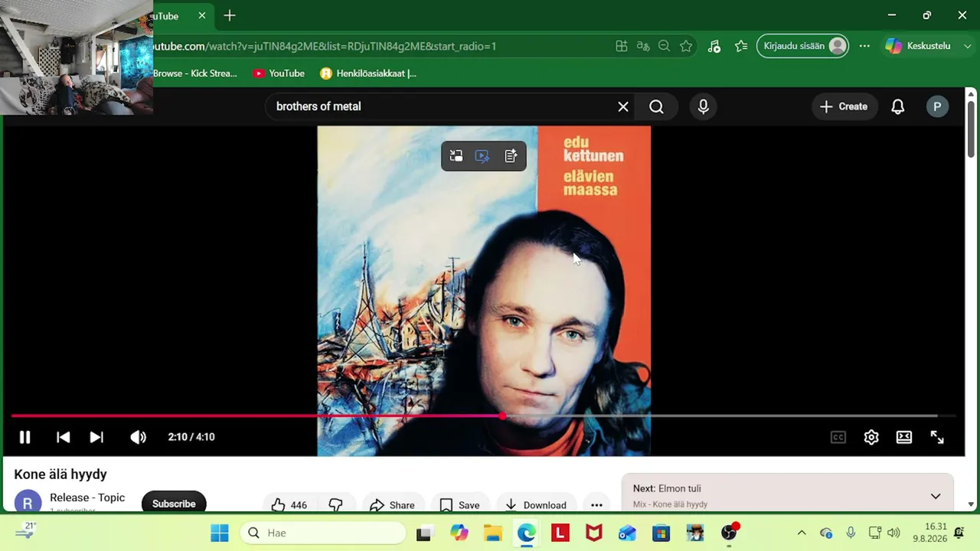Image resolution: width=980 pixels, height=551 pixels.
Task: Download the video
Action: tap(536, 504)
